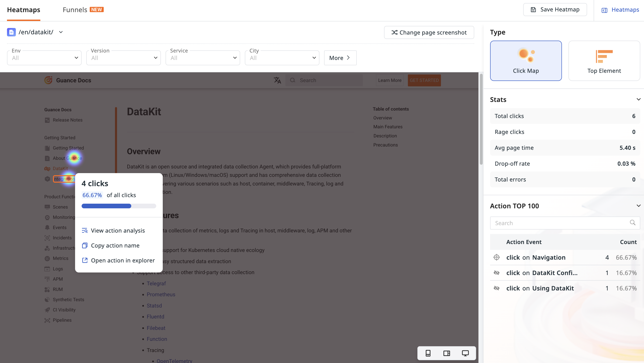Click the page preview vertical scrollbar
The image size is (644, 363).
481,119
